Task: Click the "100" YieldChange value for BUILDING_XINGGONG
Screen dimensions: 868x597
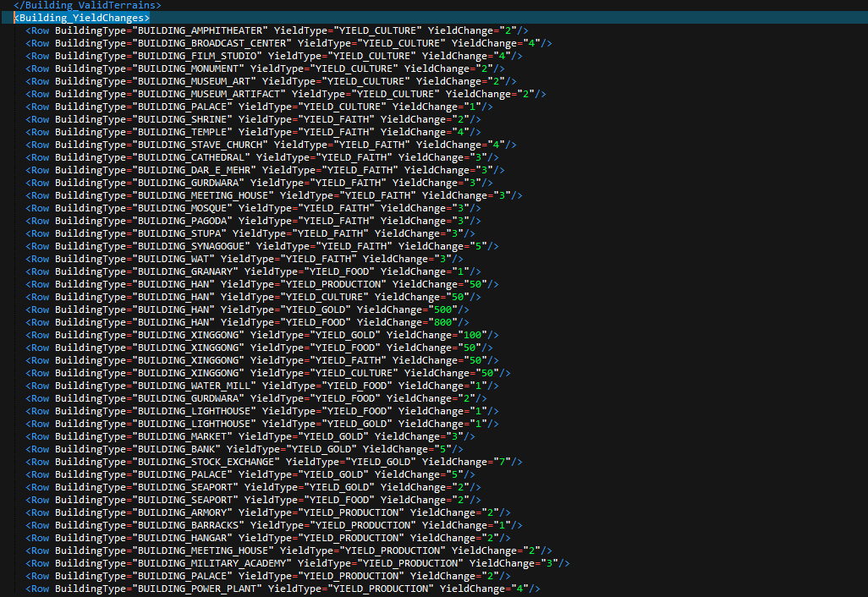Action: (473, 336)
